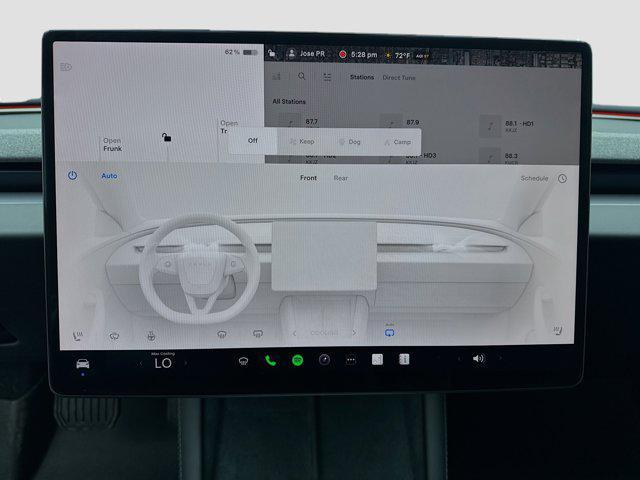Lower the volume with left chevron
Screen dimensions: 640x480
[459, 359]
